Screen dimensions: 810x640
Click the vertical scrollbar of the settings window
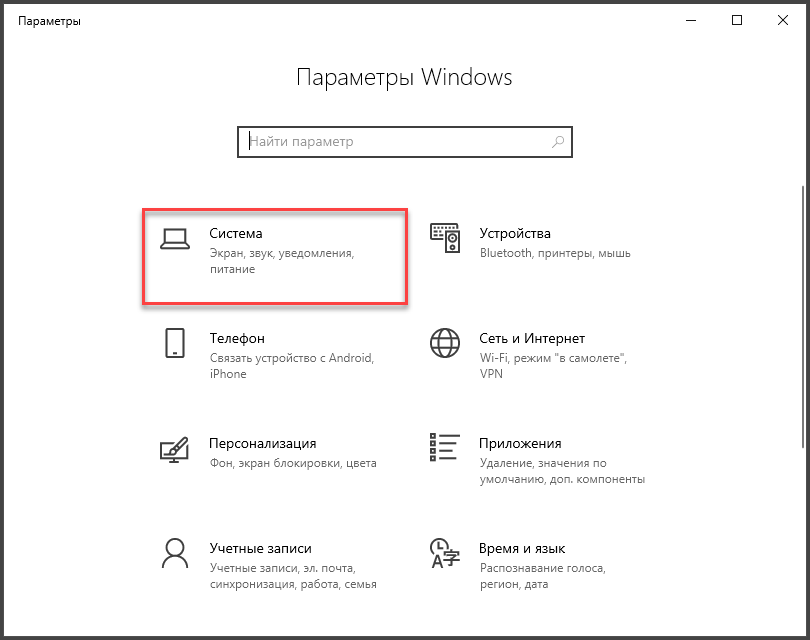(803, 317)
